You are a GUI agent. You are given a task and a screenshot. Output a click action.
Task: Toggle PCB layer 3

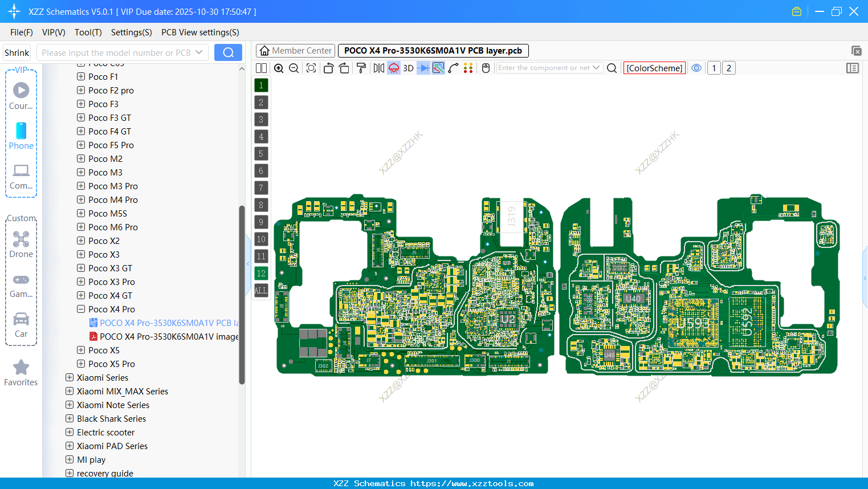(x=261, y=120)
